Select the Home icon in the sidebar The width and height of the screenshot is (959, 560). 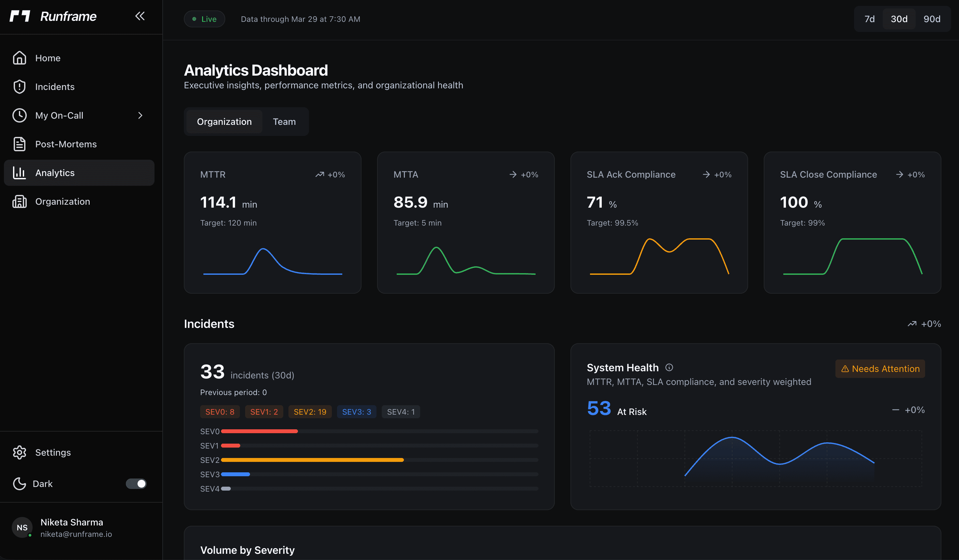(x=20, y=57)
